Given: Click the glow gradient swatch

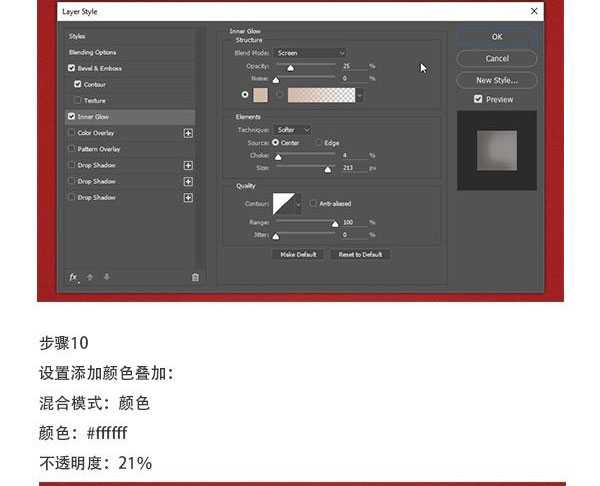Looking at the screenshot, I should coord(321,95).
